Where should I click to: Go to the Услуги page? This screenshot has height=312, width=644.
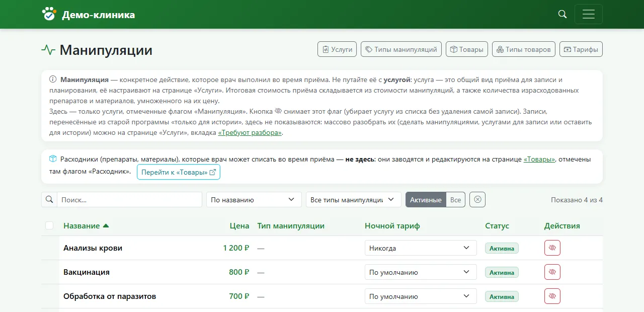tap(337, 49)
